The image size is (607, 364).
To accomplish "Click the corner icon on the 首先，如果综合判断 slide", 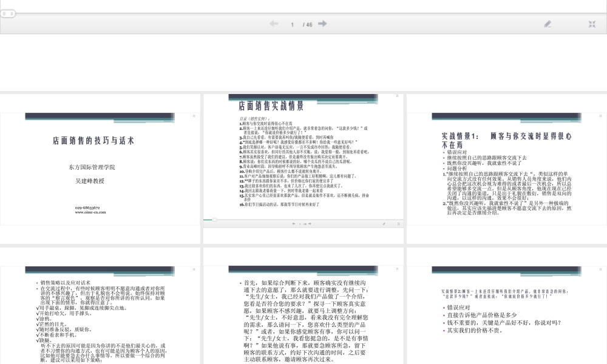I will (397, 269).
